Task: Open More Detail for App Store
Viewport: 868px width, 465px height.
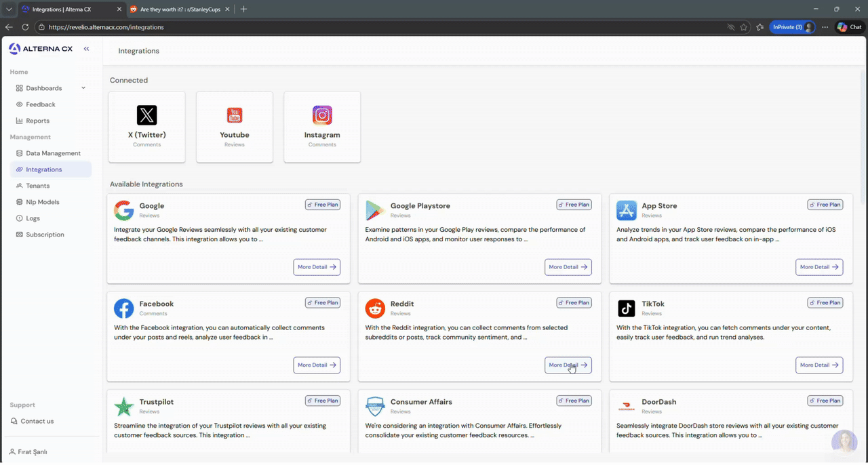Action: coord(819,267)
